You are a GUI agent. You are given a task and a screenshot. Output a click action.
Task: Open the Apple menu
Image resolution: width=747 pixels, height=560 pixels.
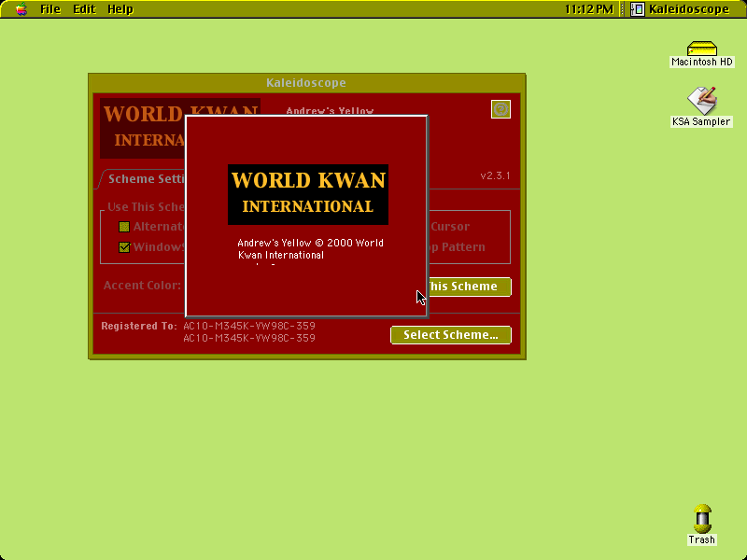point(21,9)
